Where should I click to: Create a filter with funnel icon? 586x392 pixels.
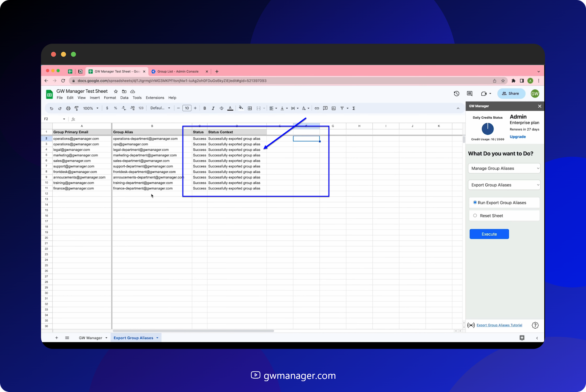pyautogui.click(x=342, y=108)
